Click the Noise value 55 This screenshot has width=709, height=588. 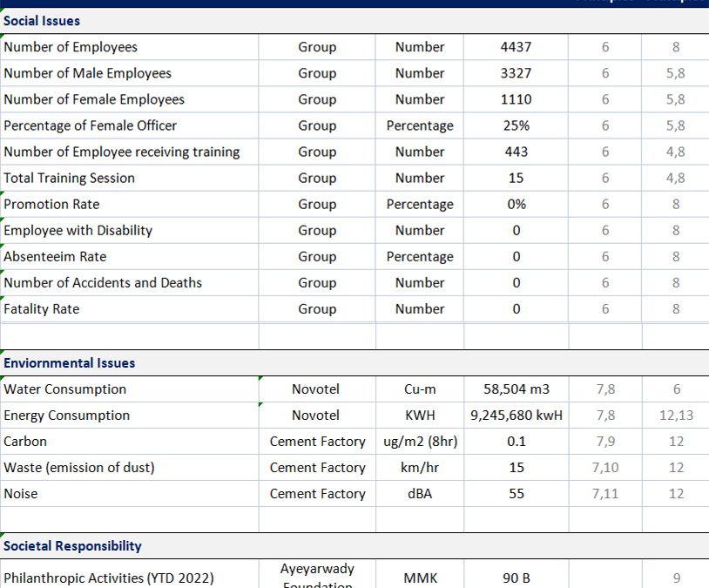(x=516, y=495)
